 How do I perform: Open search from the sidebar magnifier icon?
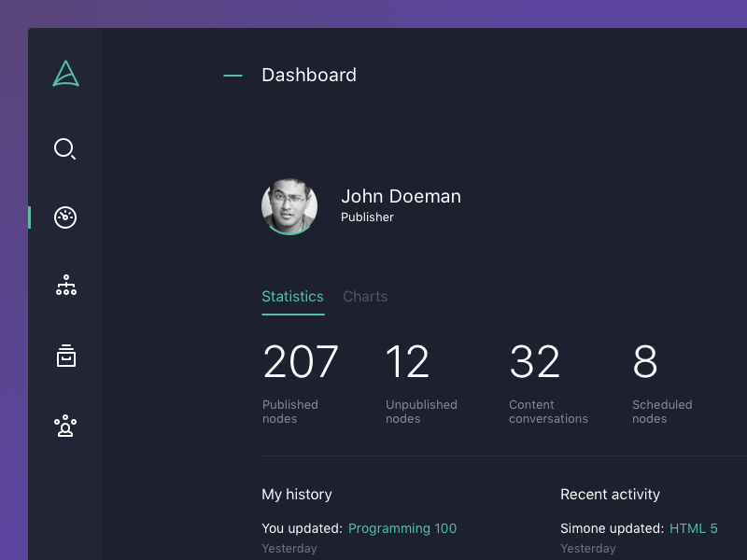(64, 148)
